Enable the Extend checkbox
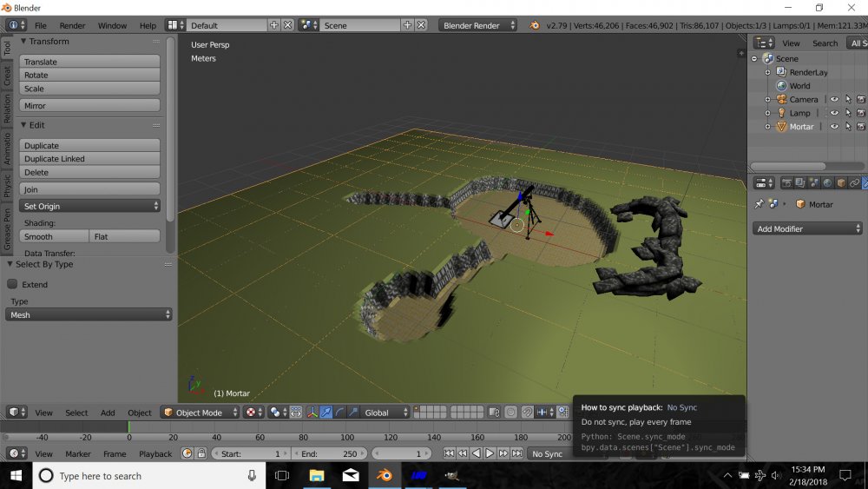This screenshot has width=868, height=489. pyautogui.click(x=12, y=283)
